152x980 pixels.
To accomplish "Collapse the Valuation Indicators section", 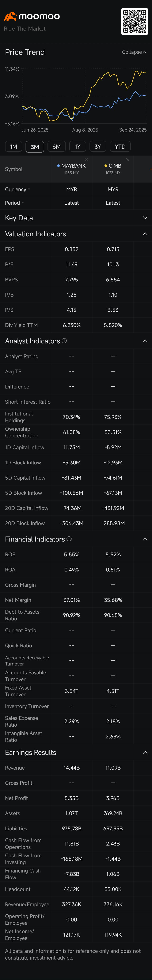I will pos(145,234).
